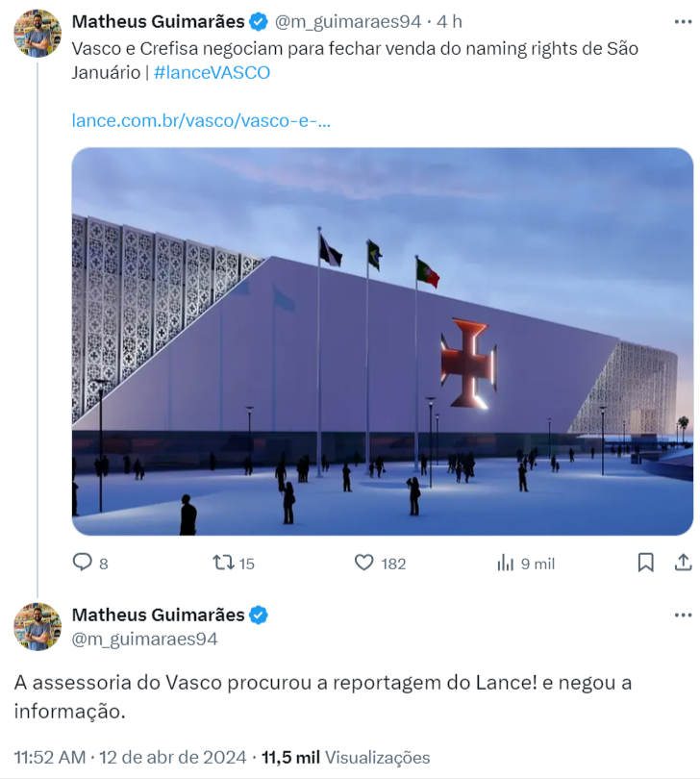Retweet the Vasco Crefisa post
Image resolution: width=700 pixels, height=779 pixels.
click(224, 563)
